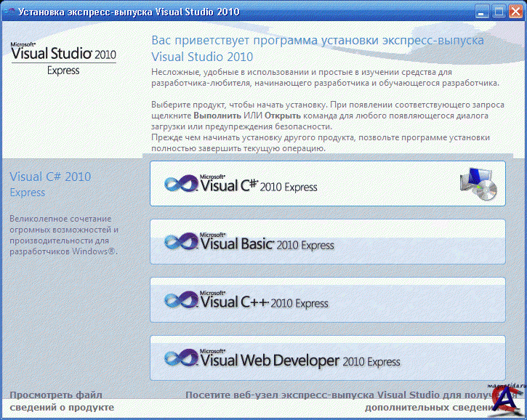Click the install disc icon on Visual C# row
Viewport: 527px width, 420px height.
tap(478, 183)
